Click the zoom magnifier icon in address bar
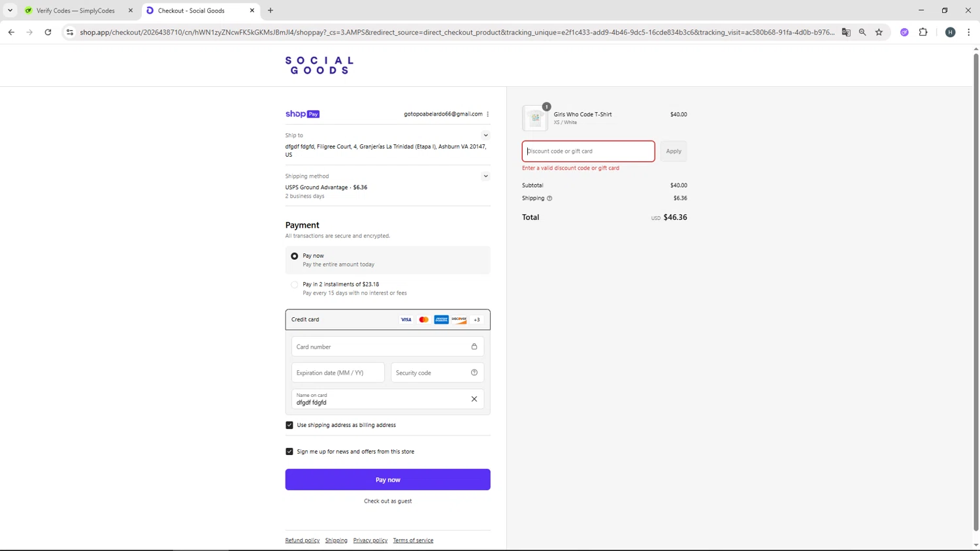 (862, 32)
